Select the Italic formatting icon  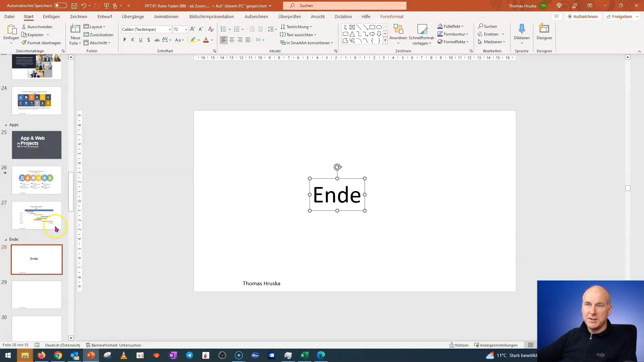(132, 40)
